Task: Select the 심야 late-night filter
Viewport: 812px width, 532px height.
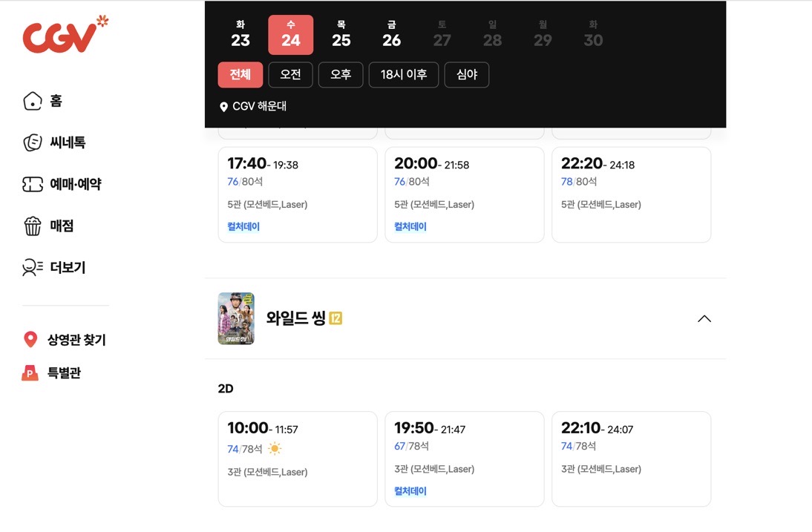Action: click(467, 75)
